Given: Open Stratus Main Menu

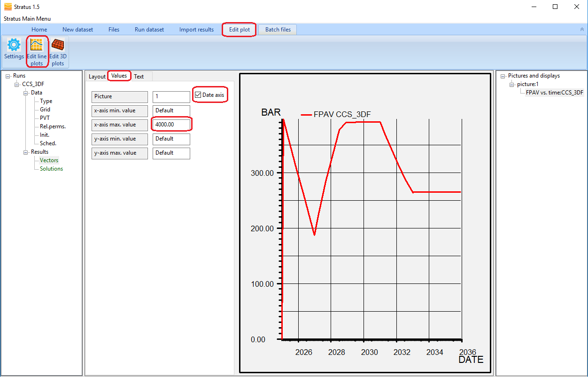Looking at the screenshot, I should (x=27, y=19).
